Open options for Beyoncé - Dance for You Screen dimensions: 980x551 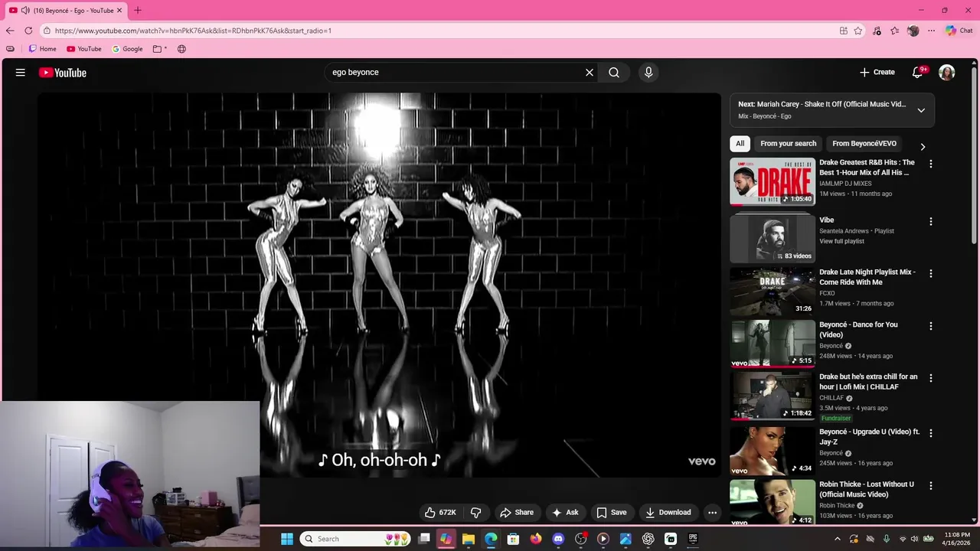pos(931,326)
